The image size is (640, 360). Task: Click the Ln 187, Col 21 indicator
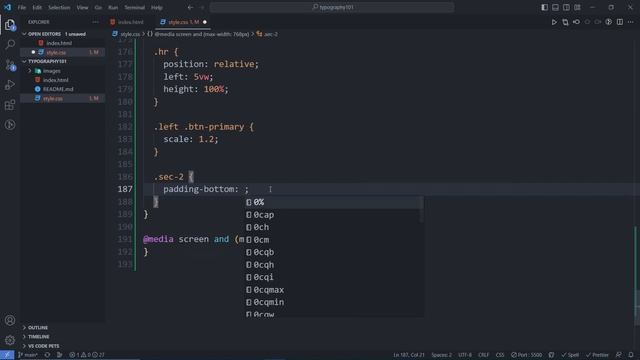[x=409, y=355]
